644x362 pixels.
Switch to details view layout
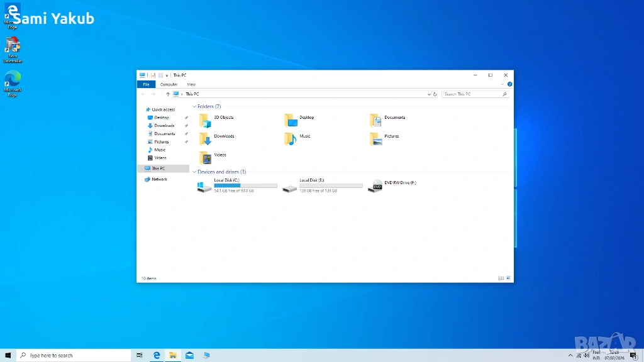[501, 278]
